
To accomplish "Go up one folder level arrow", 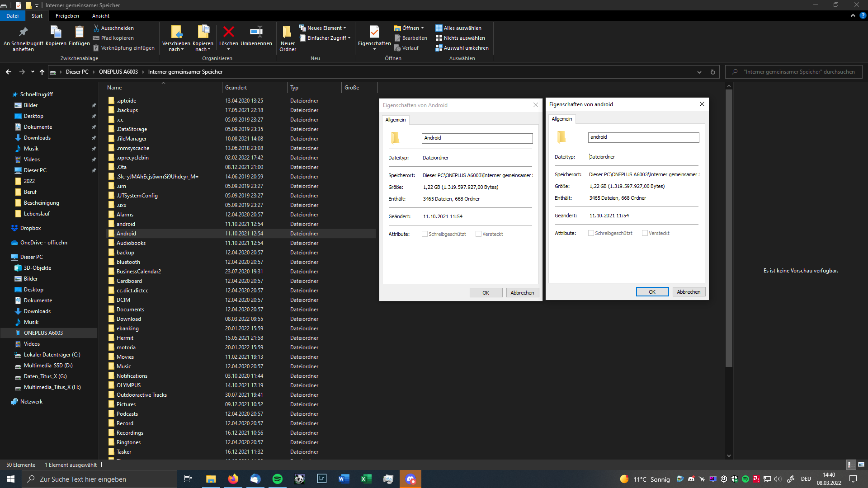I will [42, 72].
